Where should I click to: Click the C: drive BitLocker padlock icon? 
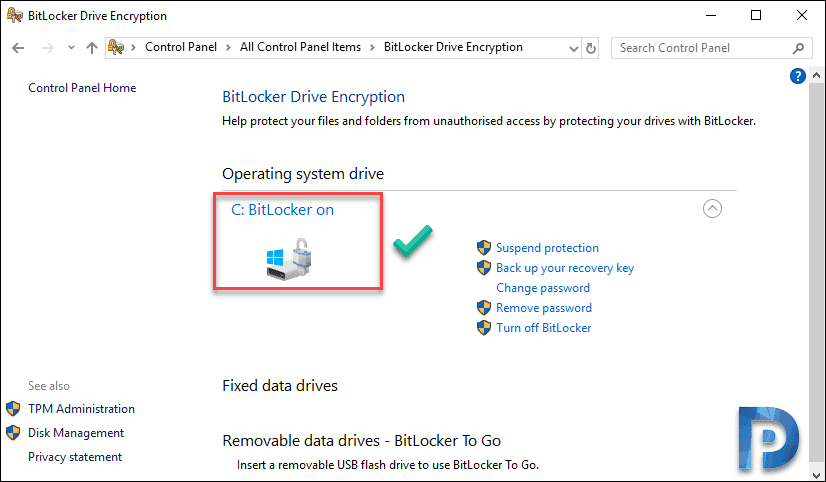[289, 258]
